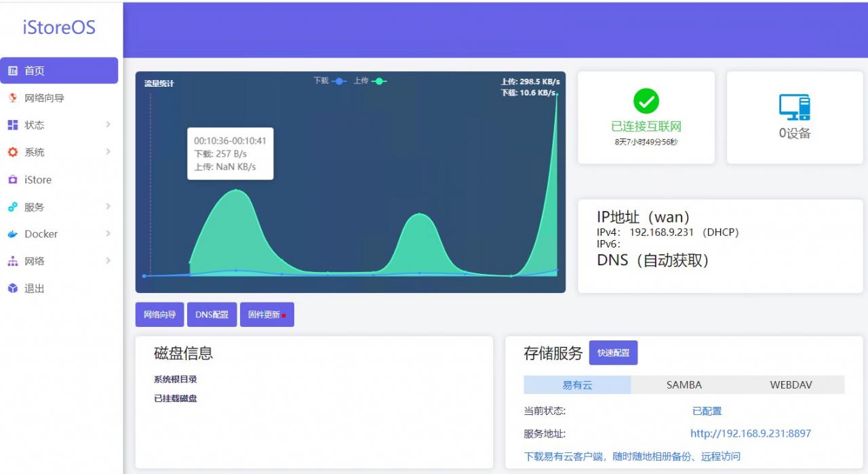Viewport: 868px width, 474px height.
Task: Expand the 系统 menu chevron
Action: [108, 152]
